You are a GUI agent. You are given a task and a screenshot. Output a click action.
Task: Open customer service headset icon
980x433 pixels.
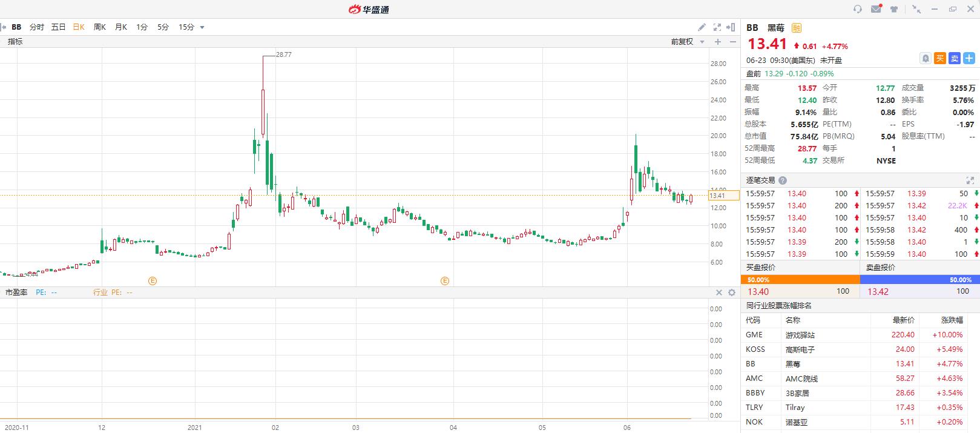[x=857, y=9]
